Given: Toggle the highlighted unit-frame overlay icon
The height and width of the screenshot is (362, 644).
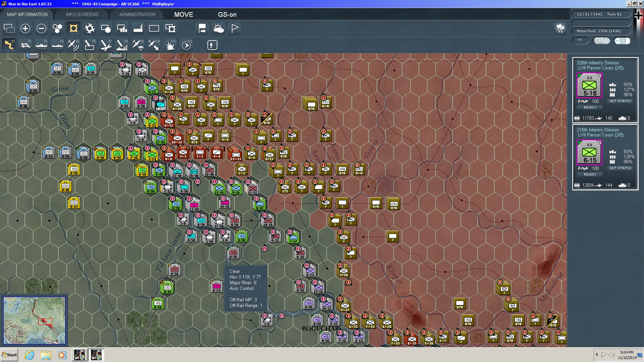Looking at the screenshot, I should click(x=73, y=28).
